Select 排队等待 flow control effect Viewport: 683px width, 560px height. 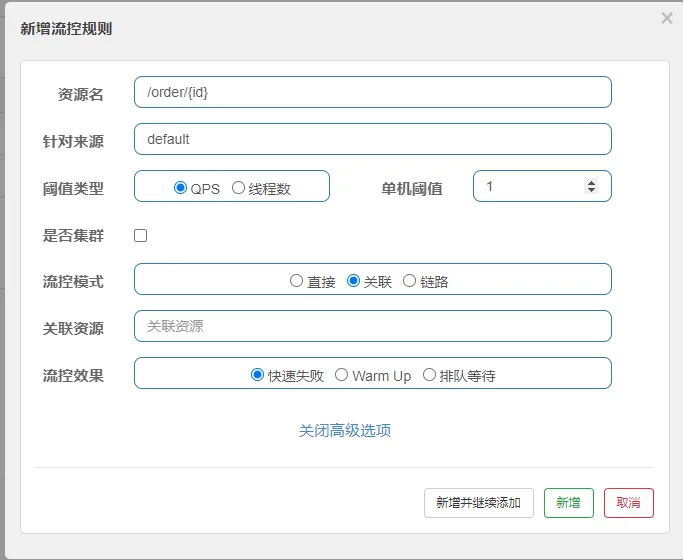(429, 374)
